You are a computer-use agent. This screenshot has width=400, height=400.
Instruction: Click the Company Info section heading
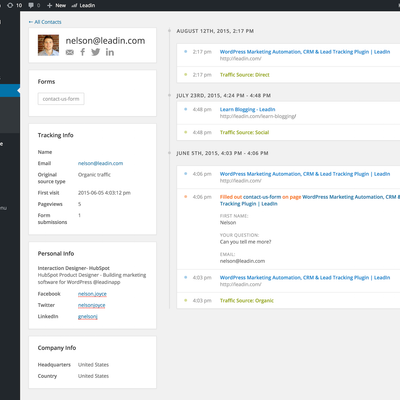pyautogui.click(x=57, y=348)
